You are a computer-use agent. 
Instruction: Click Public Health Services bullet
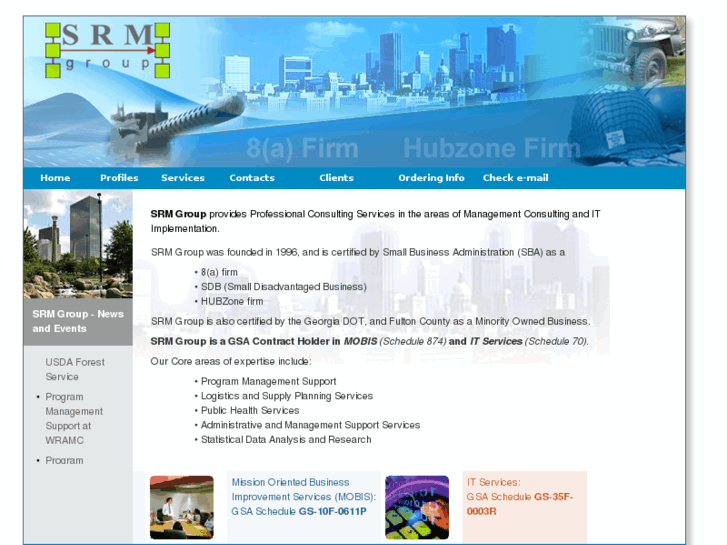point(250,410)
